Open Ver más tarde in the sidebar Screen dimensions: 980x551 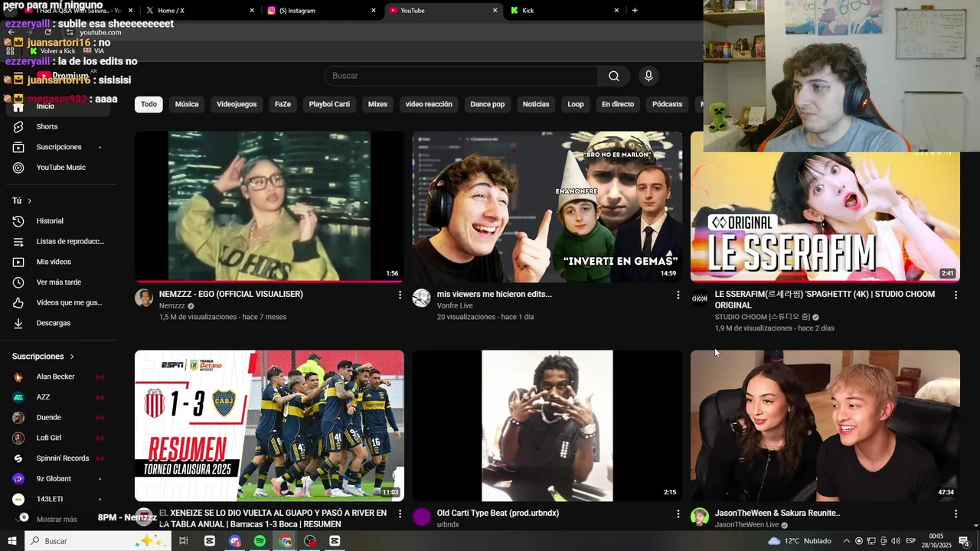[x=58, y=282]
